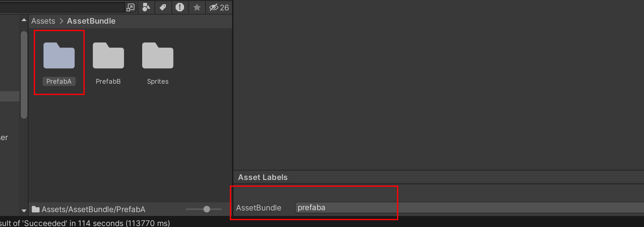Click the Search by Type icon
The image size is (644, 227).
[147, 7]
